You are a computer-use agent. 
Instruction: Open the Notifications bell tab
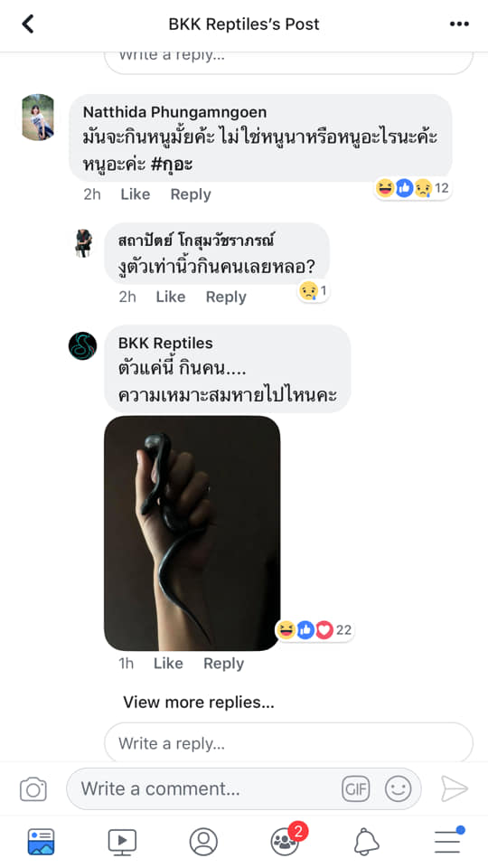pos(366,842)
